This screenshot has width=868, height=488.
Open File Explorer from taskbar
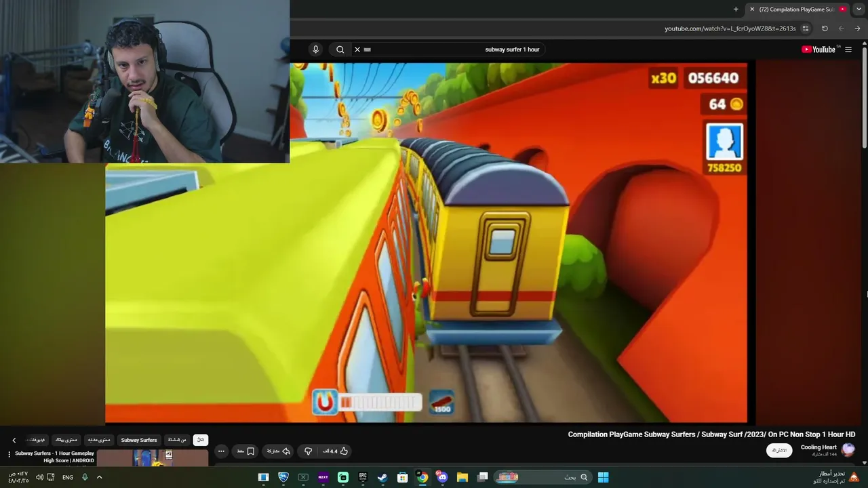point(462,477)
